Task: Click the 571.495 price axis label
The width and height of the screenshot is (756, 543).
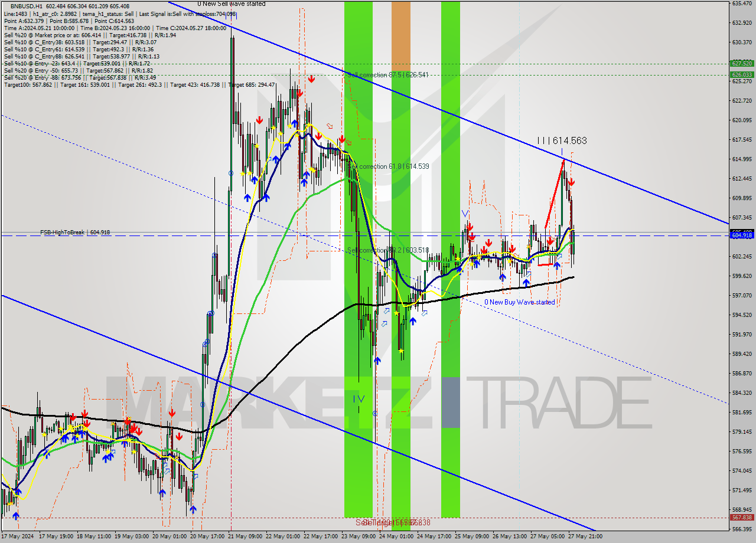Action: (x=741, y=490)
